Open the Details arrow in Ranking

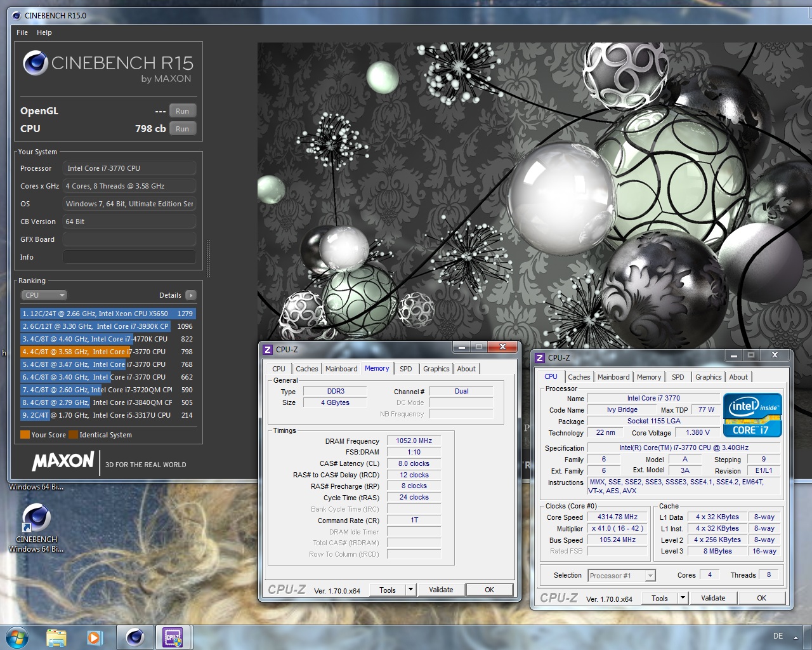tap(190, 295)
